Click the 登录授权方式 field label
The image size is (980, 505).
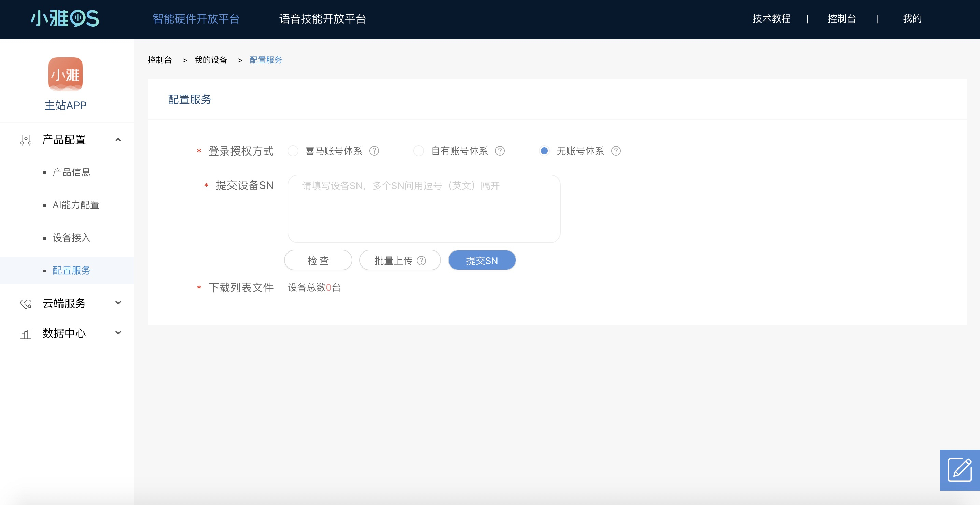pyautogui.click(x=241, y=151)
